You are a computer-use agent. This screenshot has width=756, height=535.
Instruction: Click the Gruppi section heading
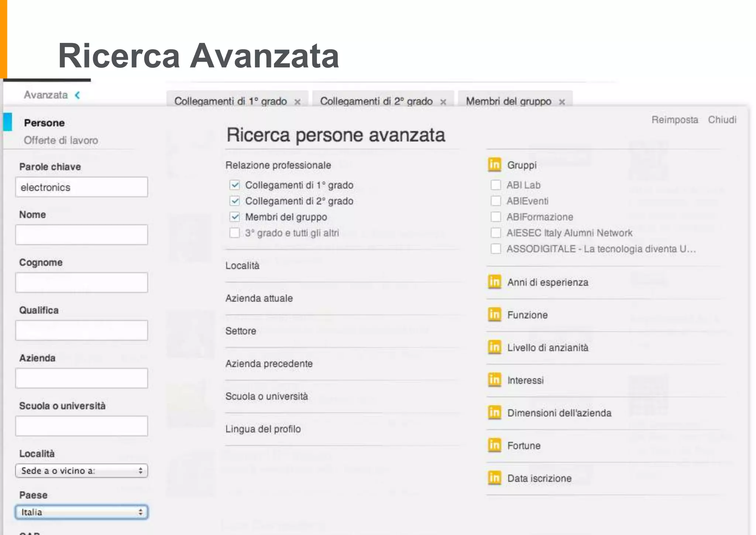pos(522,165)
